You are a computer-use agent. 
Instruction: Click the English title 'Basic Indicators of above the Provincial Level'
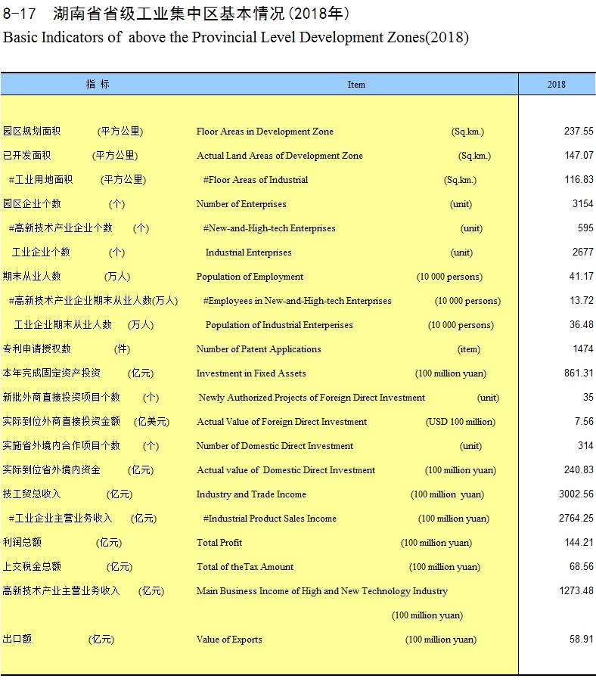(150, 38)
